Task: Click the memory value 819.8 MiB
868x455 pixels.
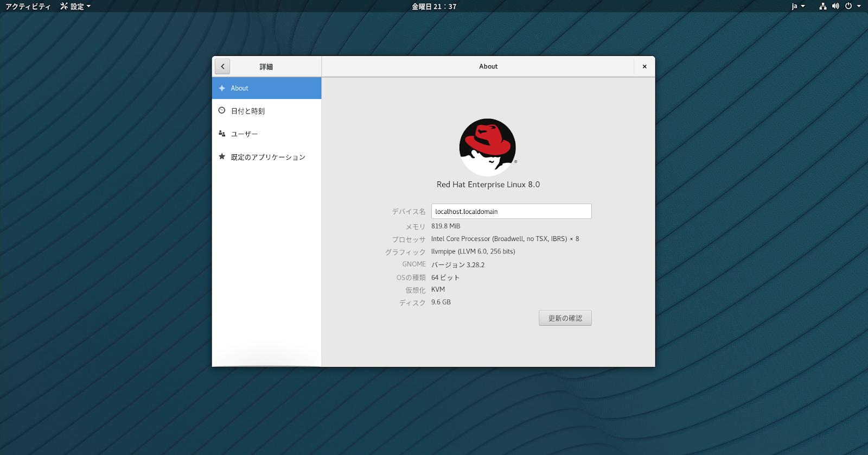Action: pyautogui.click(x=446, y=226)
